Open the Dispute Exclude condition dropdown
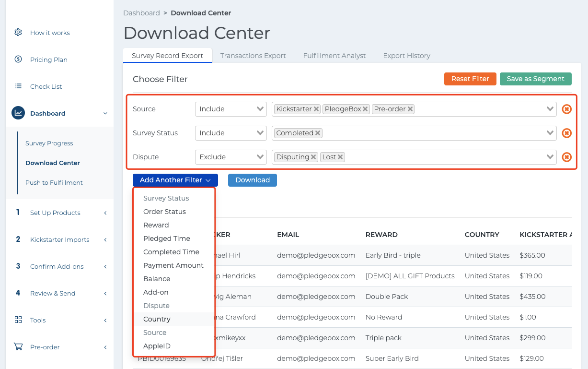Viewport: 588px width, 369px height. [231, 157]
